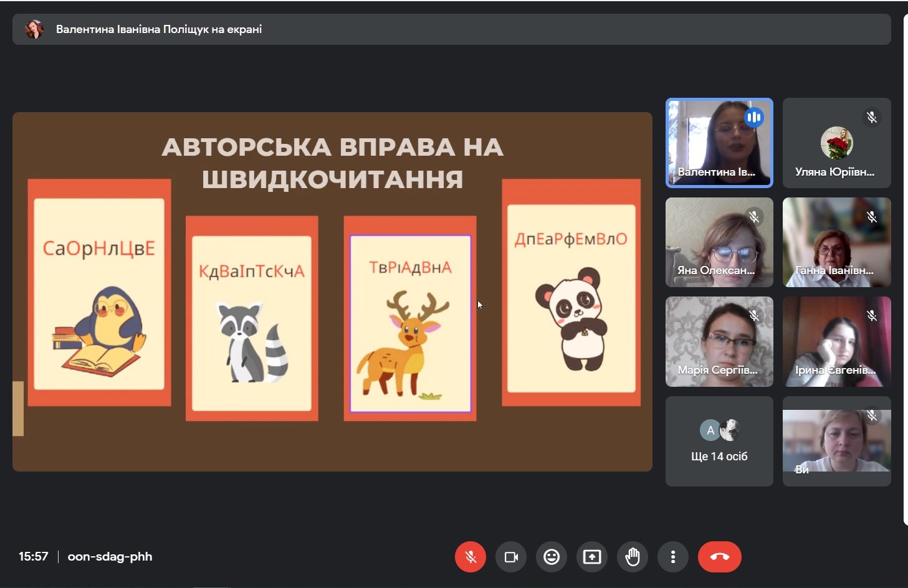Select the Яна Олексан... video tile
The image size is (908, 588).
(x=719, y=242)
